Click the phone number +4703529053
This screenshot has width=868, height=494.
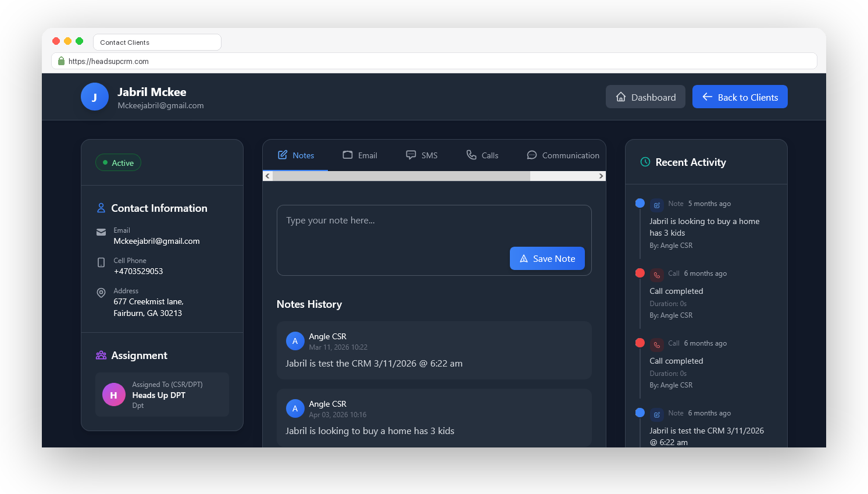click(138, 271)
